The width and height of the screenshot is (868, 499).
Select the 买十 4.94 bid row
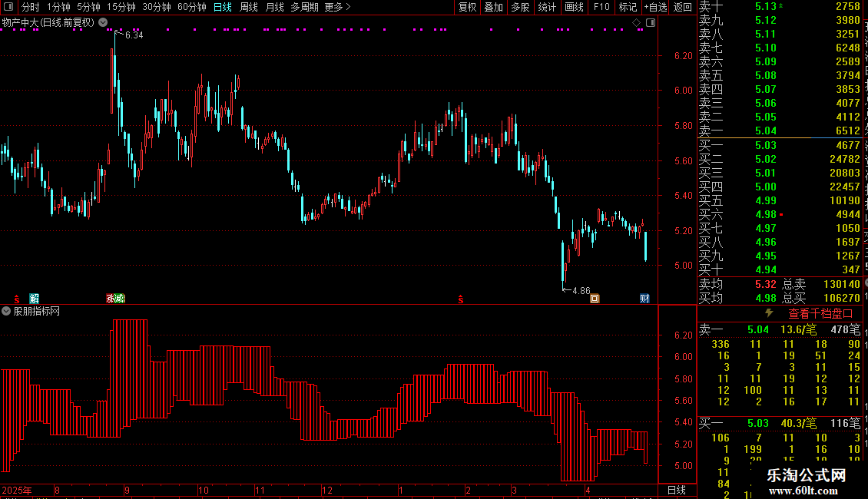coord(780,269)
